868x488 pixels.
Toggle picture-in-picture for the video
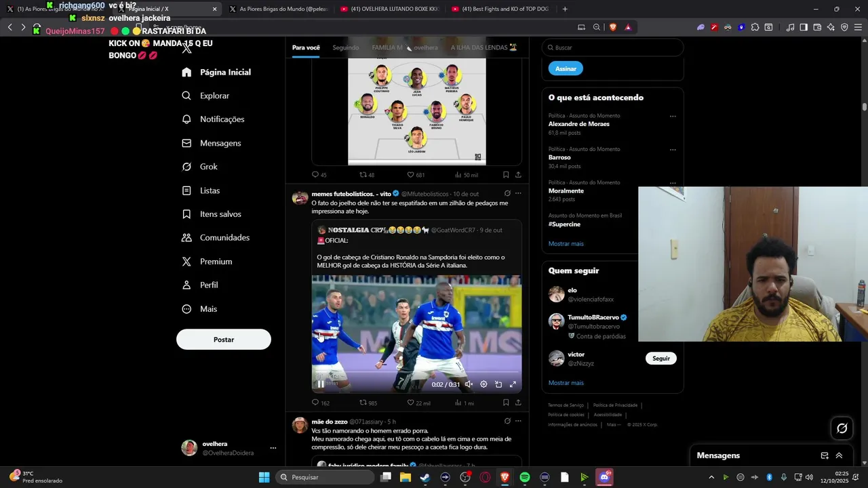498,384
